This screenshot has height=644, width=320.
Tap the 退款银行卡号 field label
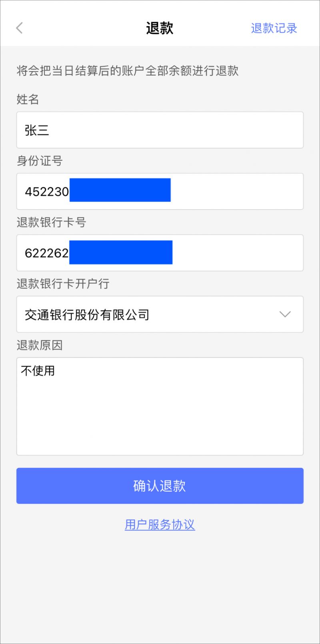click(51, 222)
